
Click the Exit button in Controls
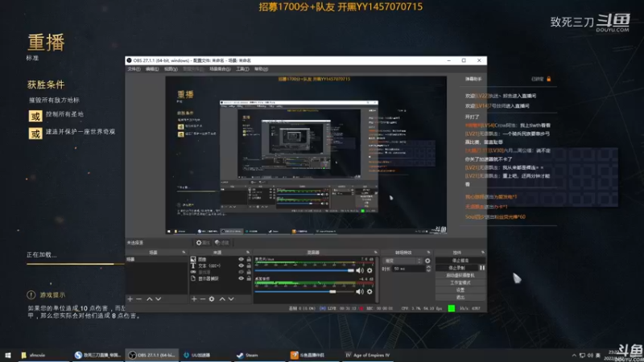[x=460, y=297]
